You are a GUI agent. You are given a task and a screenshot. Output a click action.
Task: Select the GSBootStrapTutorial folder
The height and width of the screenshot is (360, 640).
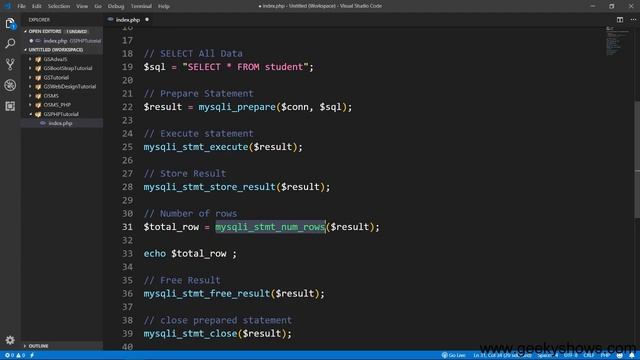(68, 68)
